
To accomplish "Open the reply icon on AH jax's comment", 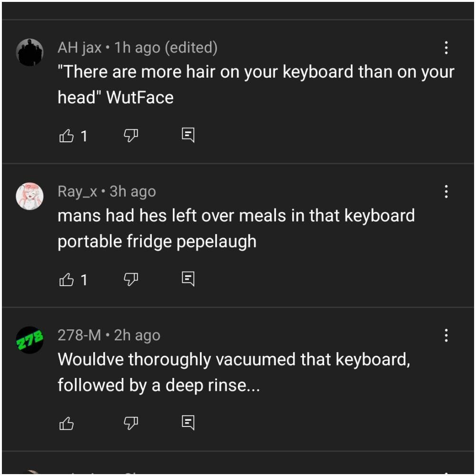I will click(188, 135).
